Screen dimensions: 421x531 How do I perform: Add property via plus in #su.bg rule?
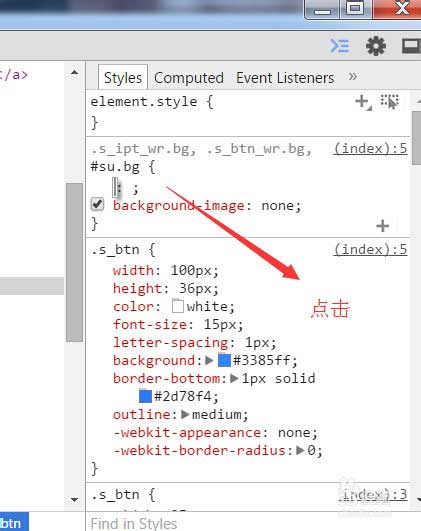pos(383,226)
